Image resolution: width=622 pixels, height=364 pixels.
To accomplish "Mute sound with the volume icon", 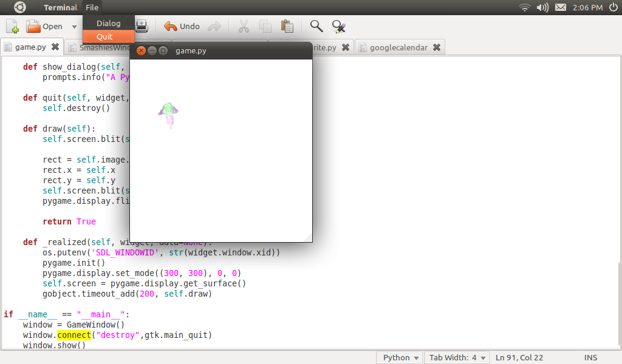I will (541, 8).
